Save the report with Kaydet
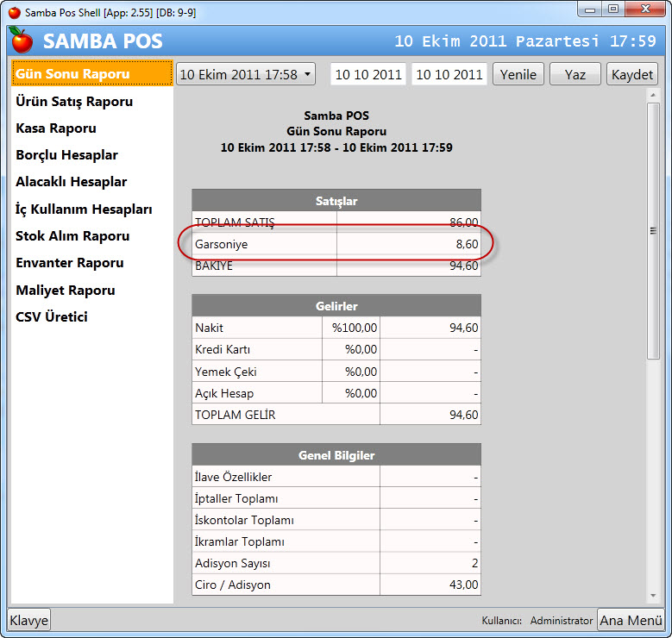Screen dimensions: 672x638 click(632, 74)
